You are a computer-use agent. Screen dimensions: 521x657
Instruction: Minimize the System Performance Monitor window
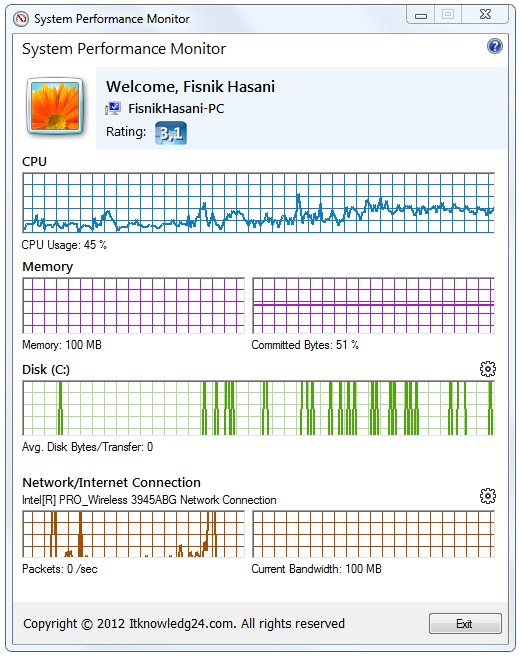pyautogui.click(x=420, y=16)
